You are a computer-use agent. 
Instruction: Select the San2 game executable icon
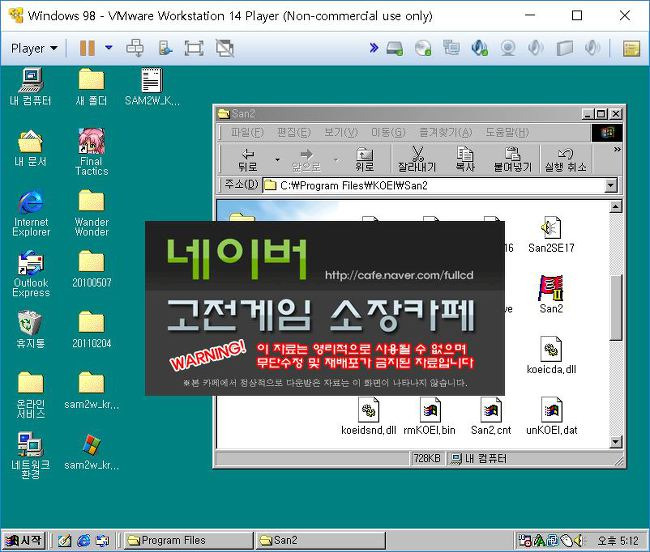coord(551,294)
